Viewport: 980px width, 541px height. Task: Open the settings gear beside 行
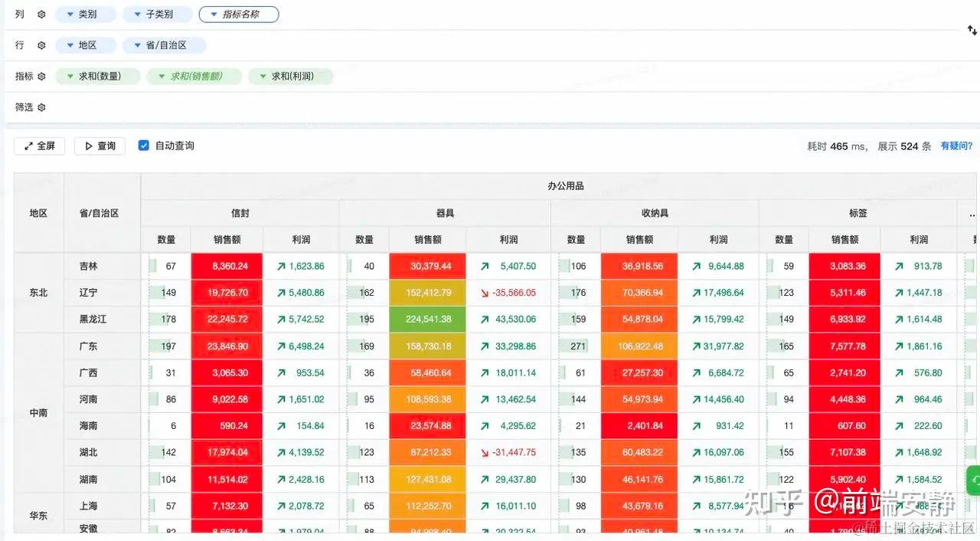(41, 44)
